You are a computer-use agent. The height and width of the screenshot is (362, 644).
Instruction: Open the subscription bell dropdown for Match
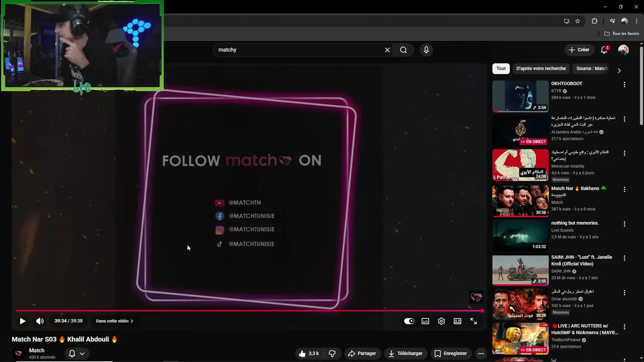click(76, 353)
